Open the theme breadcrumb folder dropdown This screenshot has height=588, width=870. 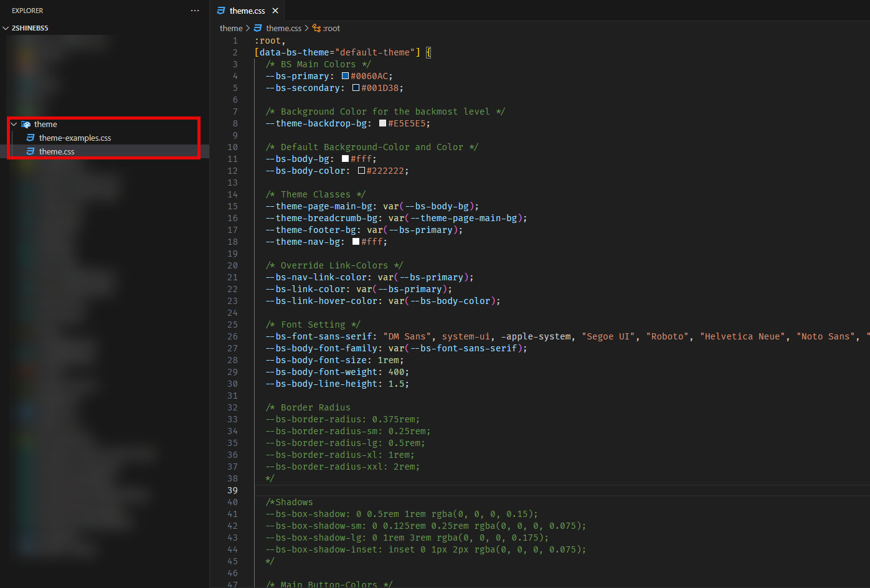point(231,28)
